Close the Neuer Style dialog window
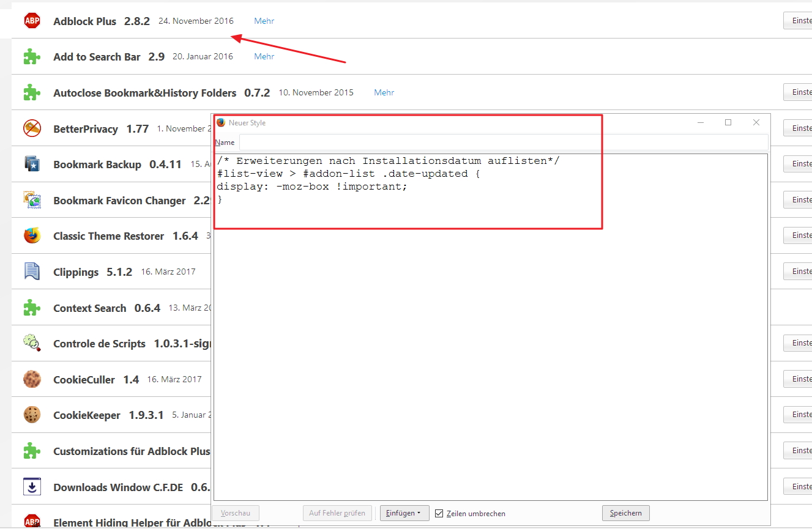 pyautogui.click(x=756, y=122)
